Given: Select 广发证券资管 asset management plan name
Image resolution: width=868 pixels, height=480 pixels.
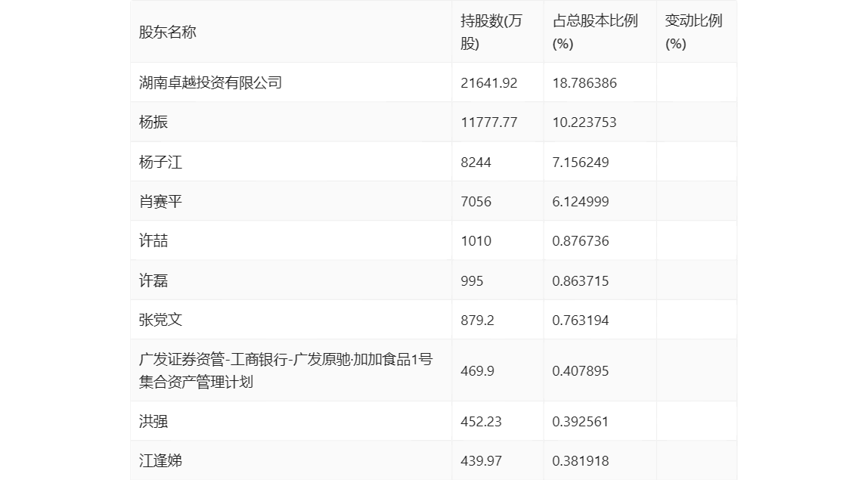Looking at the screenshot, I should (x=285, y=370).
